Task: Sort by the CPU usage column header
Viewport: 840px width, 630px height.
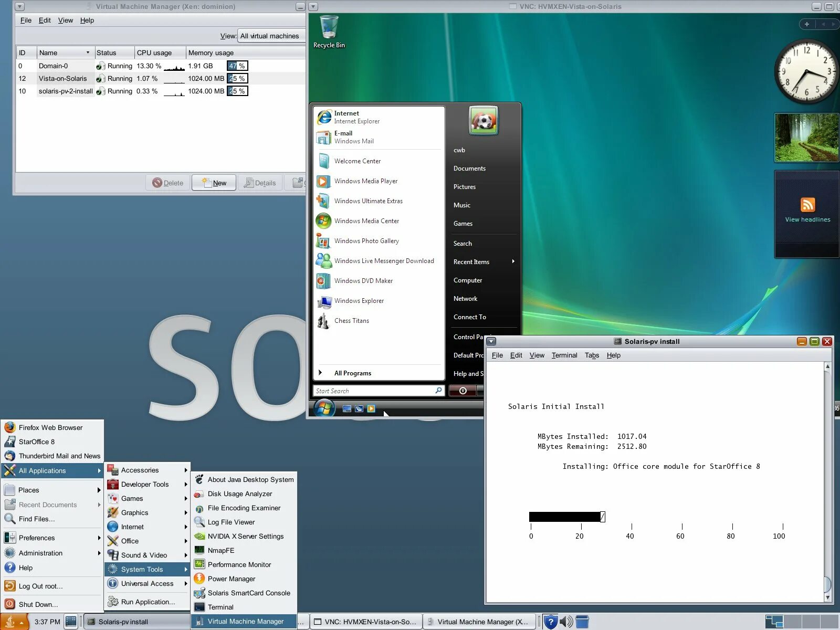Action: point(160,52)
